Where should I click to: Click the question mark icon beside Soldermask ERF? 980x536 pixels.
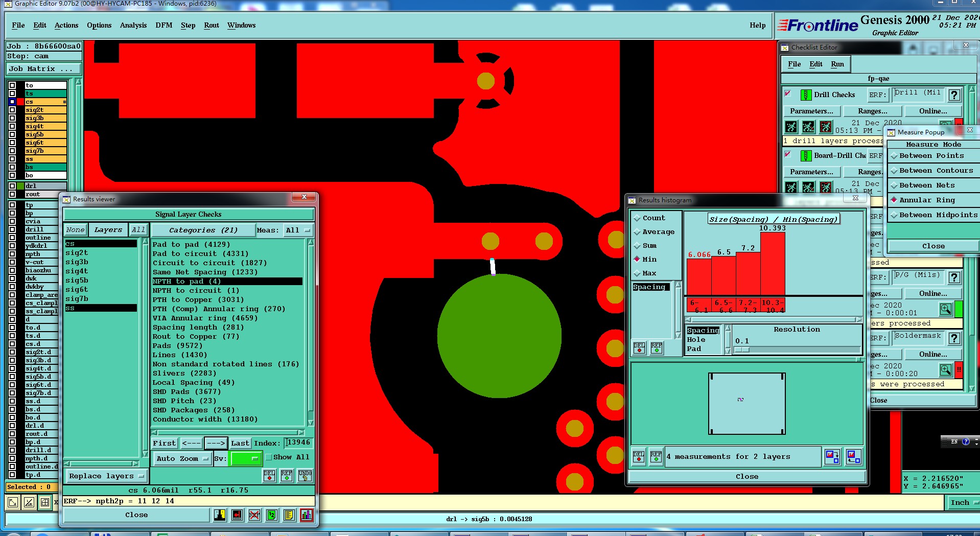(954, 338)
